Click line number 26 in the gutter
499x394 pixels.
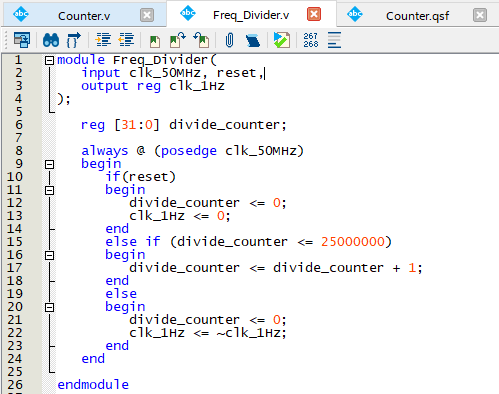pyautogui.click(x=15, y=385)
